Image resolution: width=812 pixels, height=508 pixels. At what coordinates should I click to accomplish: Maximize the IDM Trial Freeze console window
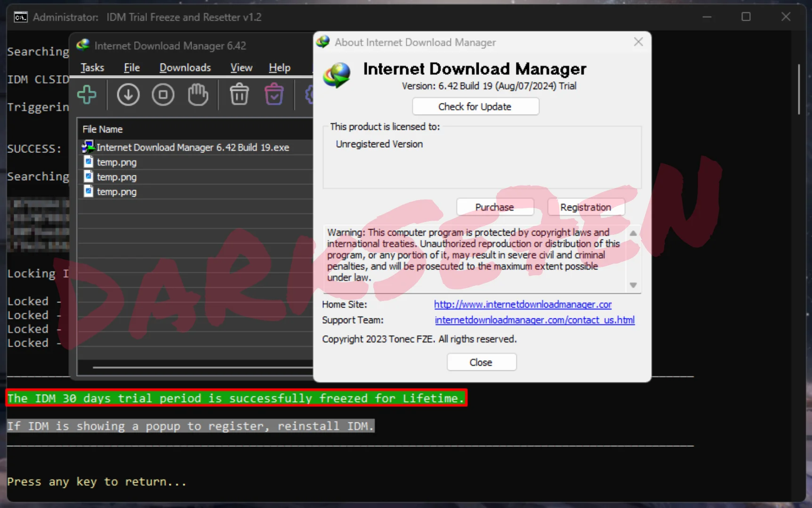[x=746, y=17]
